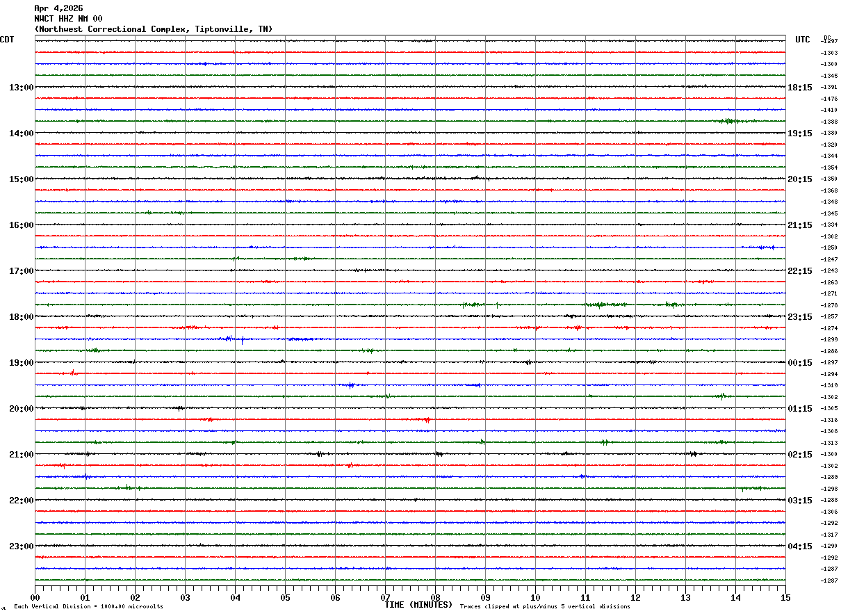The width and height of the screenshot is (841, 616).
Task: Click the DC offset value '-1243'
Action: pos(828,270)
